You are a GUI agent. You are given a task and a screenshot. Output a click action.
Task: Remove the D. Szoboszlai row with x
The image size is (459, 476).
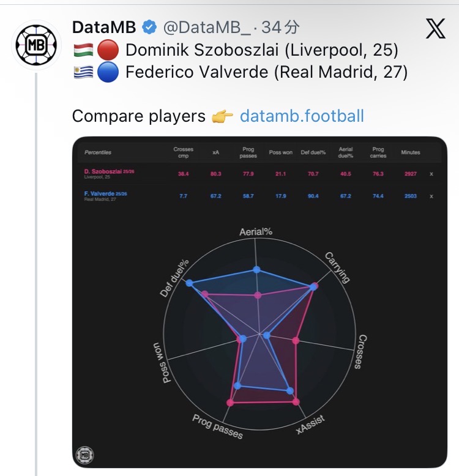point(431,174)
